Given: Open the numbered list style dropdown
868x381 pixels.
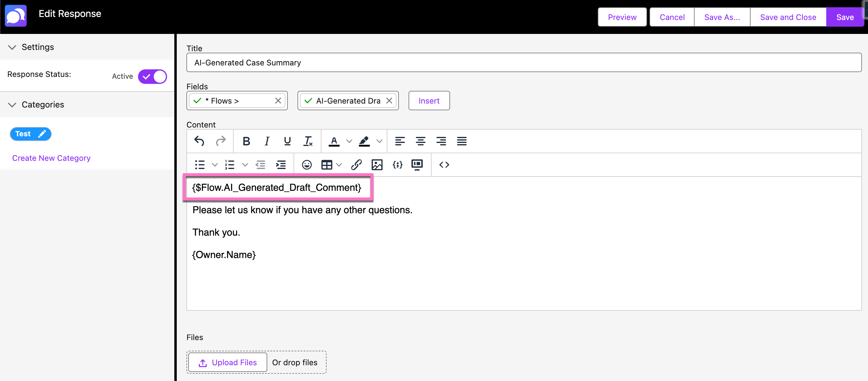Looking at the screenshot, I should (245, 164).
